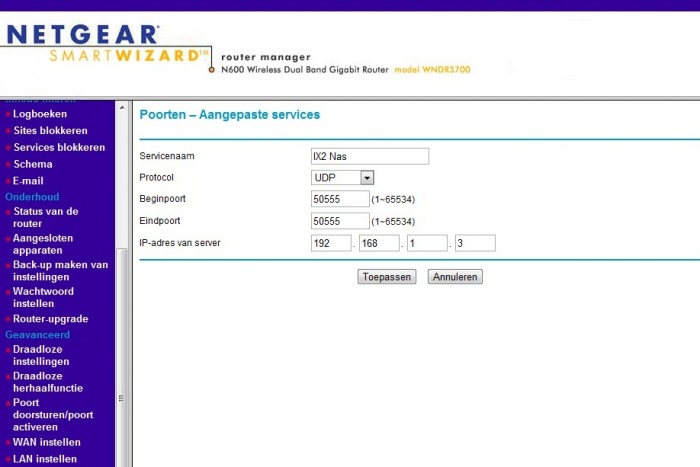Open Router-upgrade page
The width and height of the screenshot is (700, 467).
point(50,319)
